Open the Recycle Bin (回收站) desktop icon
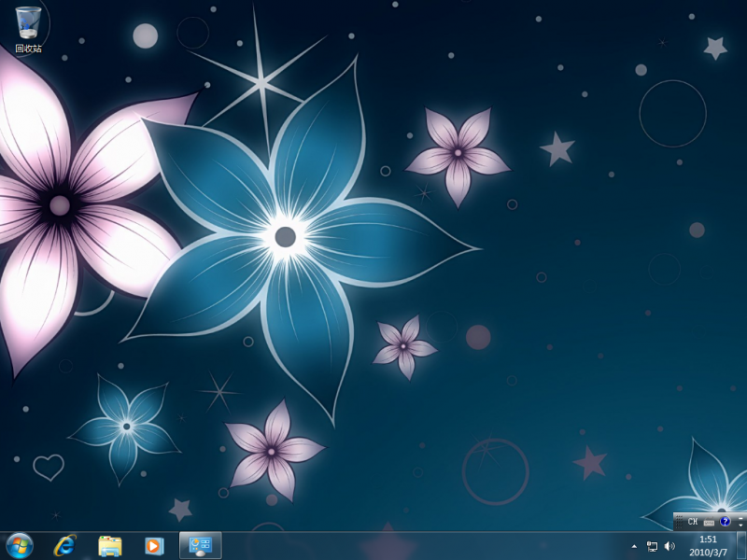747x560 pixels. [x=28, y=30]
